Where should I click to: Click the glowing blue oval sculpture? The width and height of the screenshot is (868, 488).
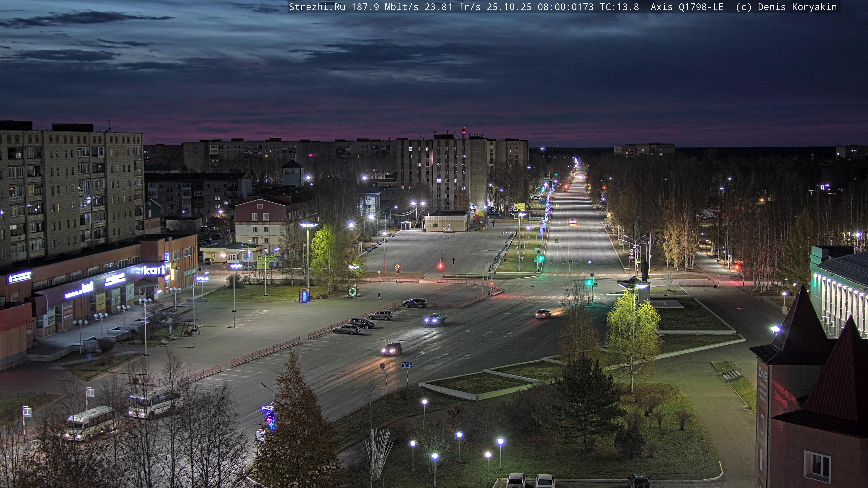click(305, 296)
